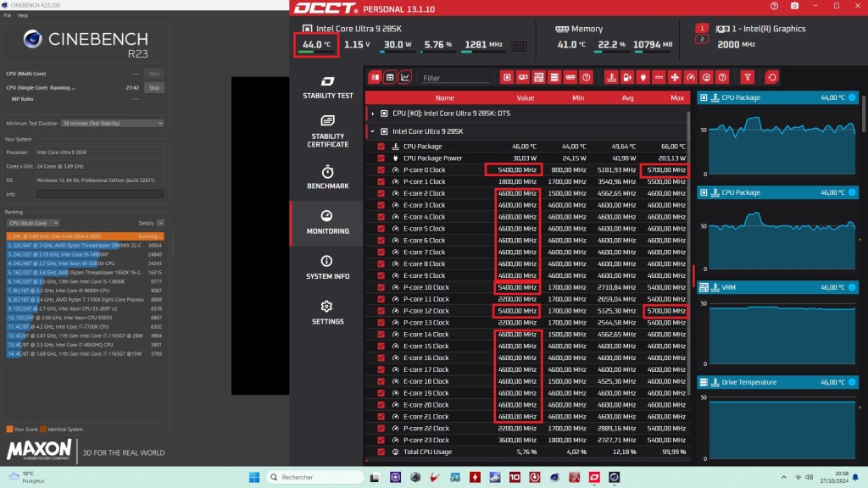Image resolution: width=868 pixels, height=488 pixels.
Task: Uncheck the P-core 1 Clock row
Action: point(381,181)
